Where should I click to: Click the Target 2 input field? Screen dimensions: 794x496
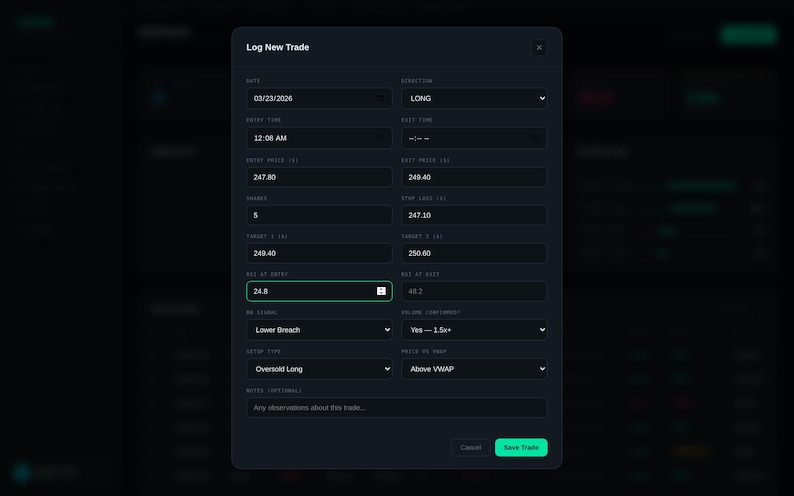474,253
